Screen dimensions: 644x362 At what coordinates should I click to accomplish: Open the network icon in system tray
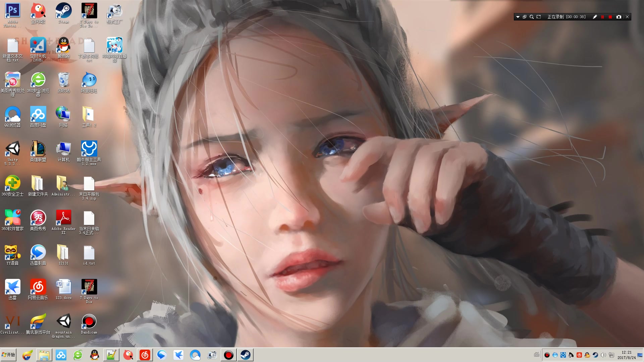611,355
